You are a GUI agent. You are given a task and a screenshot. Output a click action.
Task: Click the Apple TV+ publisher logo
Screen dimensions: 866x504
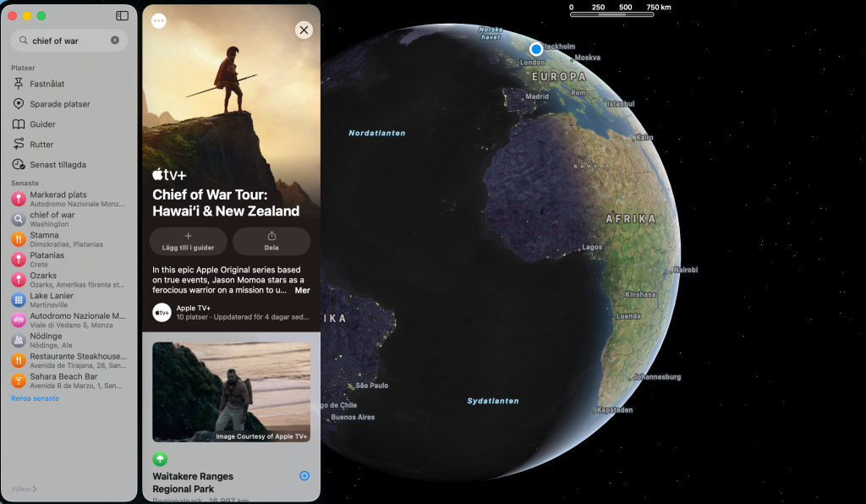[162, 312]
